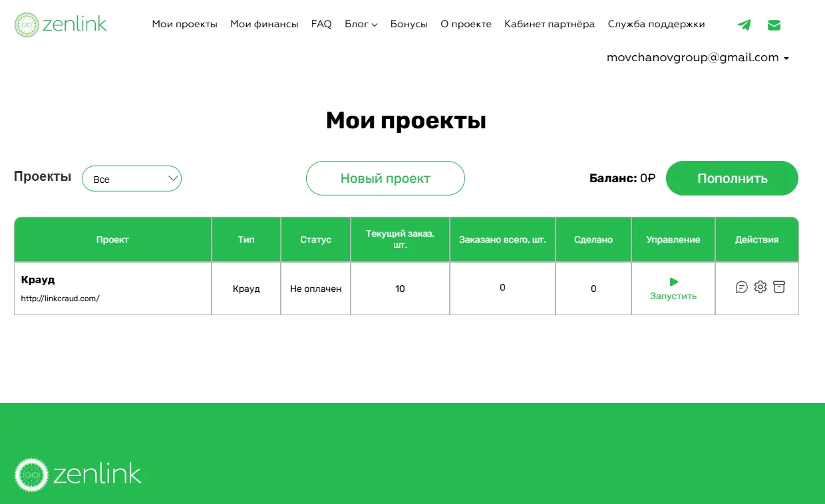Open the http://linkcraud.com/ project link

(x=61, y=299)
